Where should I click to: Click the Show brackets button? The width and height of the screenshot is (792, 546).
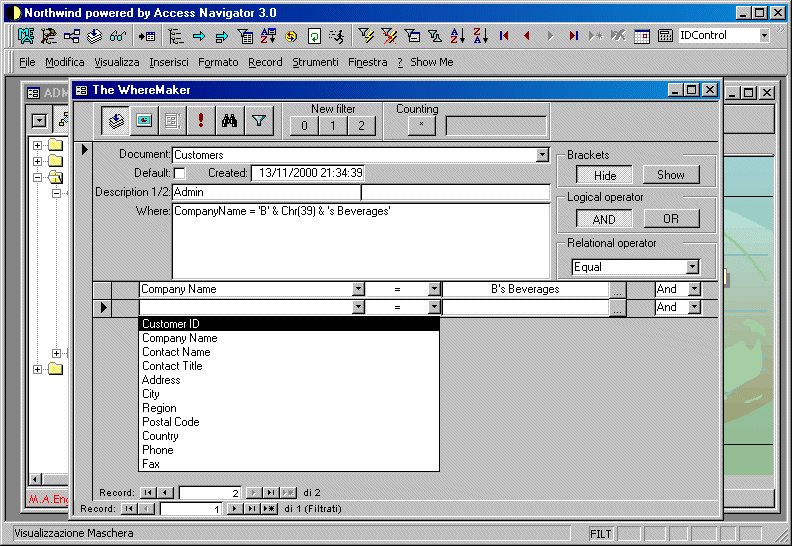click(x=670, y=174)
